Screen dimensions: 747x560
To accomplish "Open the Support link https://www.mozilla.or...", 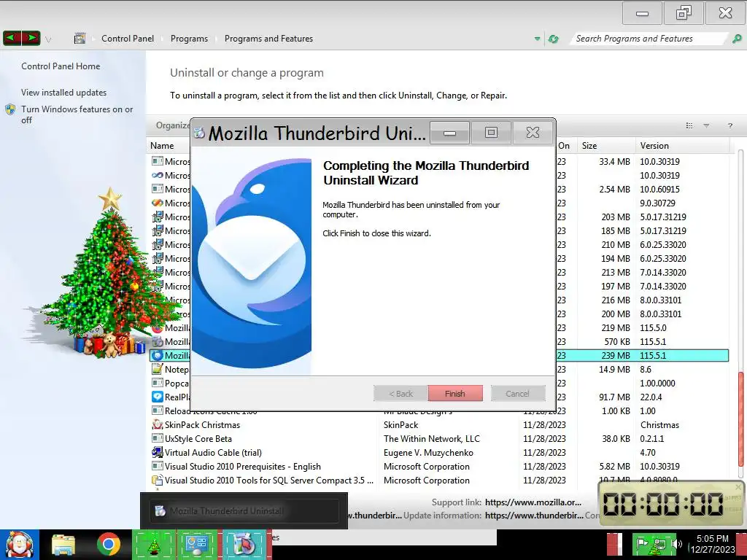I will pyautogui.click(x=533, y=502).
